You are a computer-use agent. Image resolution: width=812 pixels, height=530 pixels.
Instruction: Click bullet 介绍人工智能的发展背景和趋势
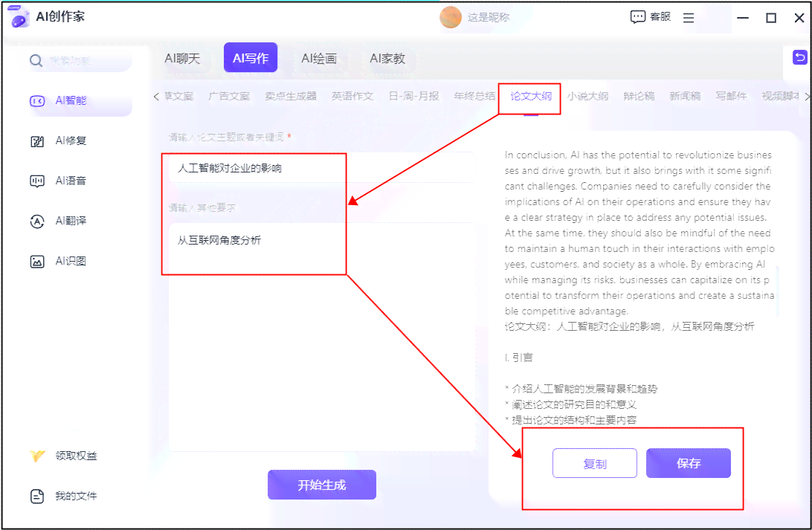[x=581, y=389]
